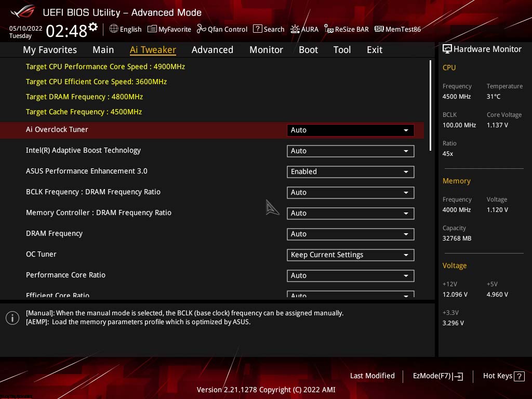Click Target DRAM Frequency : 4800MHz text
The width and height of the screenshot is (532, 399).
(x=84, y=97)
